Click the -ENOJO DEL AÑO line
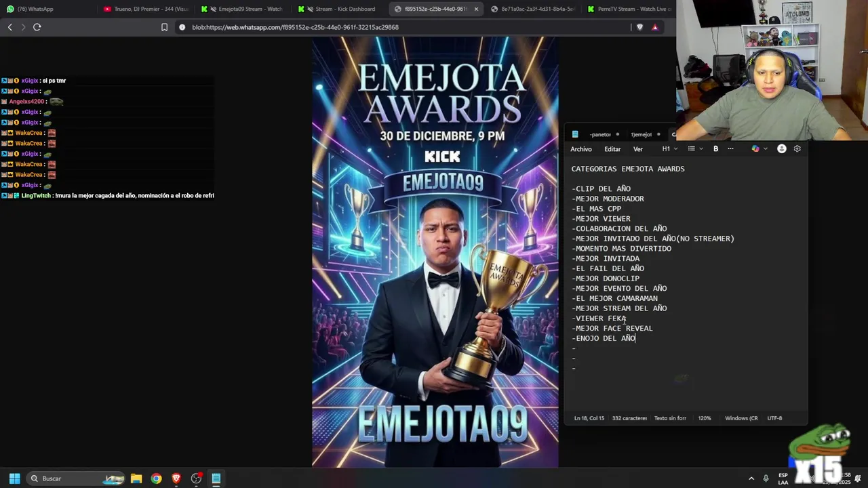Viewport: 868px width, 488px height. click(604, 338)
